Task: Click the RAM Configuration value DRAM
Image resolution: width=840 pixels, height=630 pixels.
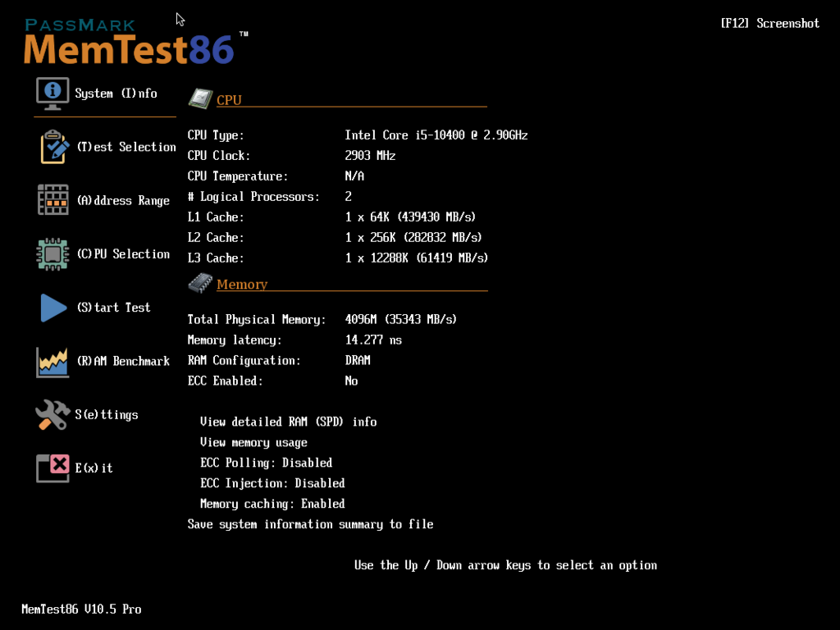Action: pos(358,361)
